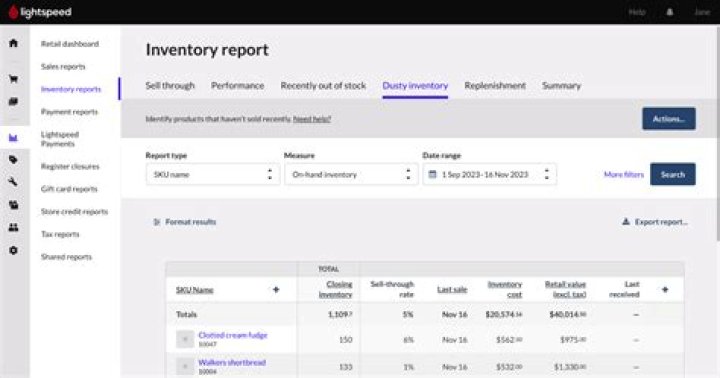Open the Jane user menu

tap(702, 12)
